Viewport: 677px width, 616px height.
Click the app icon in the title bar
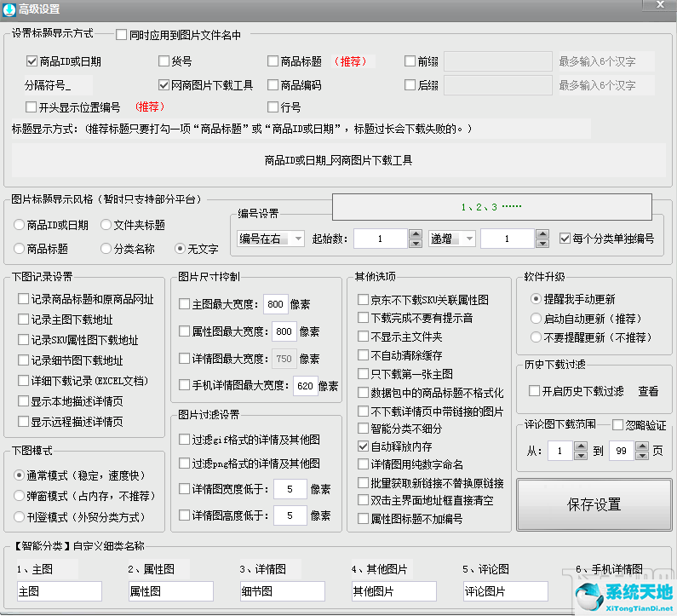9,9
